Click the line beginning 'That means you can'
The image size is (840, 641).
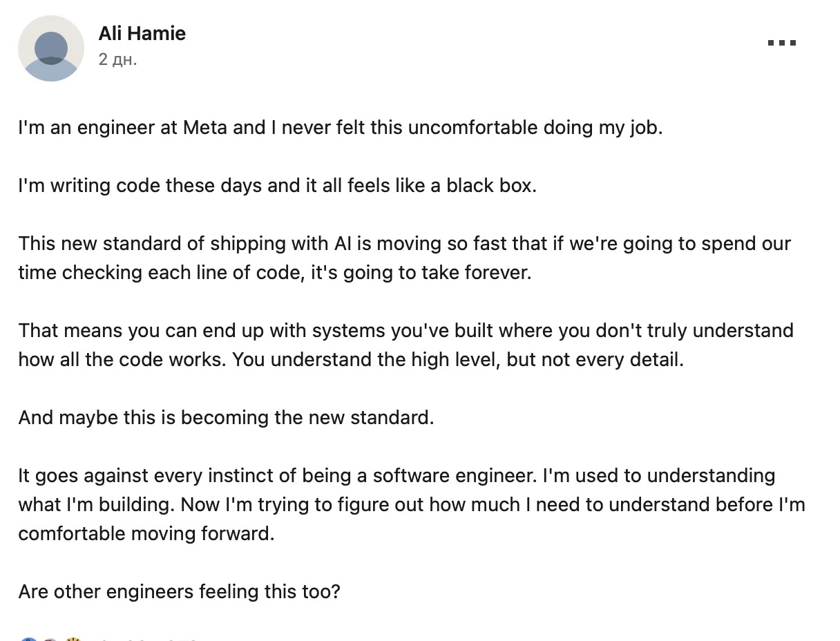[x=405, y=331]
